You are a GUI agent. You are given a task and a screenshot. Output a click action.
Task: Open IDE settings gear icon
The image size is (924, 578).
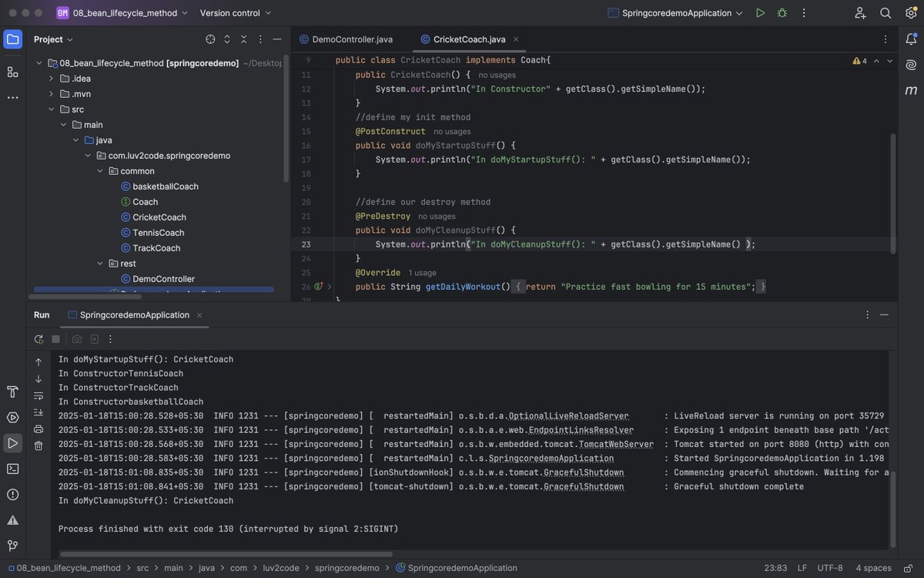pyautogui.click(x=910, y=13)
